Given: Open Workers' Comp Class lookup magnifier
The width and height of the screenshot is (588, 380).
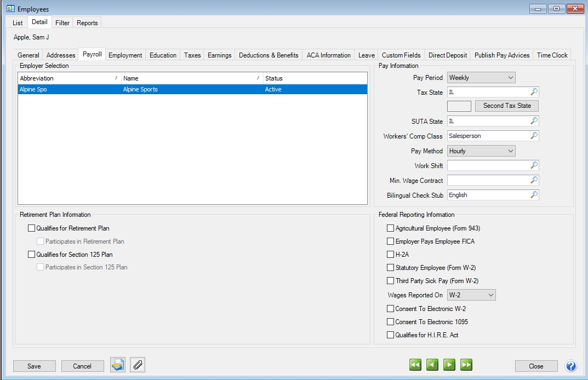Looking at the screenshot, I should pyautogui.click(x=534, y=136).
